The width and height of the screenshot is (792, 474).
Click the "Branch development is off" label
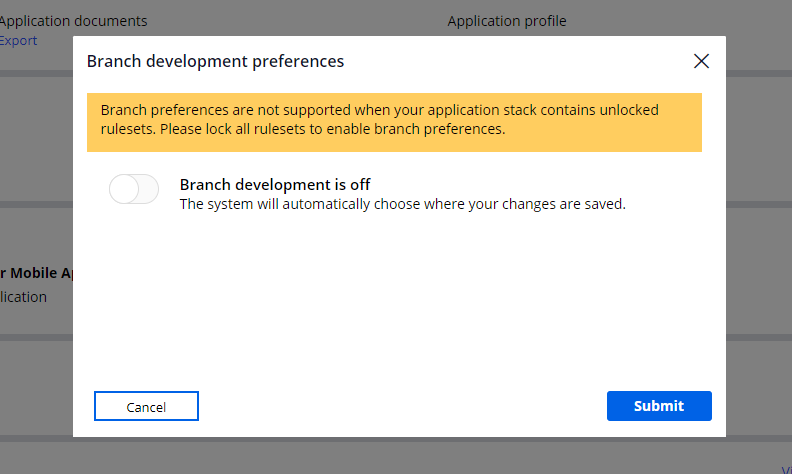coord(275,184)
